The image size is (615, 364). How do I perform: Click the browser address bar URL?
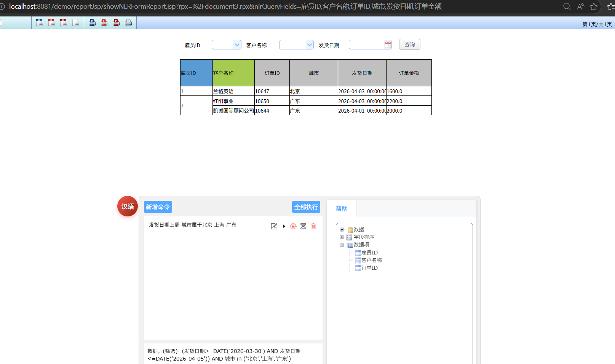pyautogui.click(x=225, y=6)
